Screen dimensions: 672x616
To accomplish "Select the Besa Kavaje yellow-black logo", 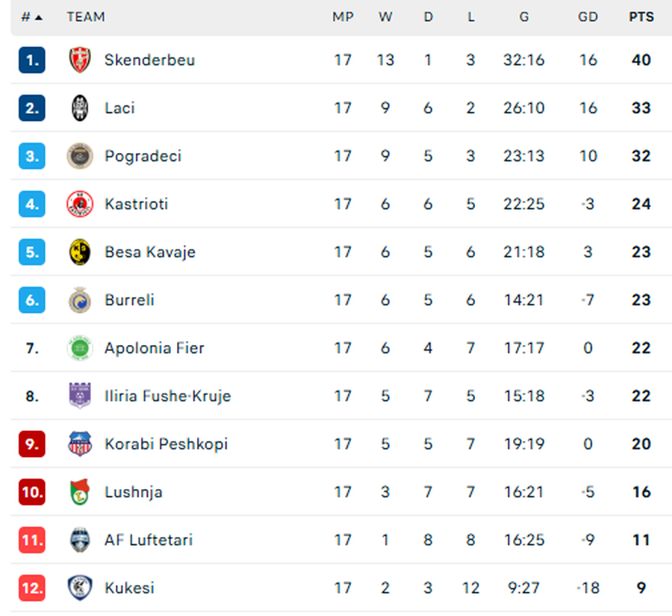I will pos(80,252).
